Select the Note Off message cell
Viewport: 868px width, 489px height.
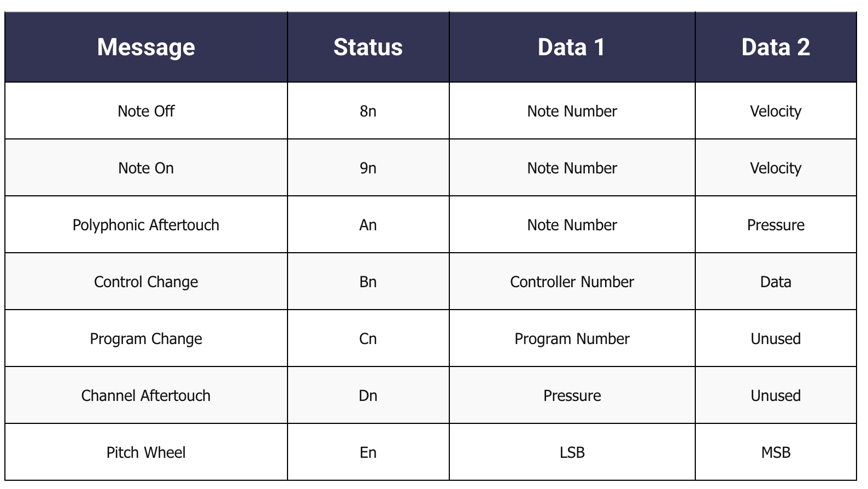click(x=146, y=111)
